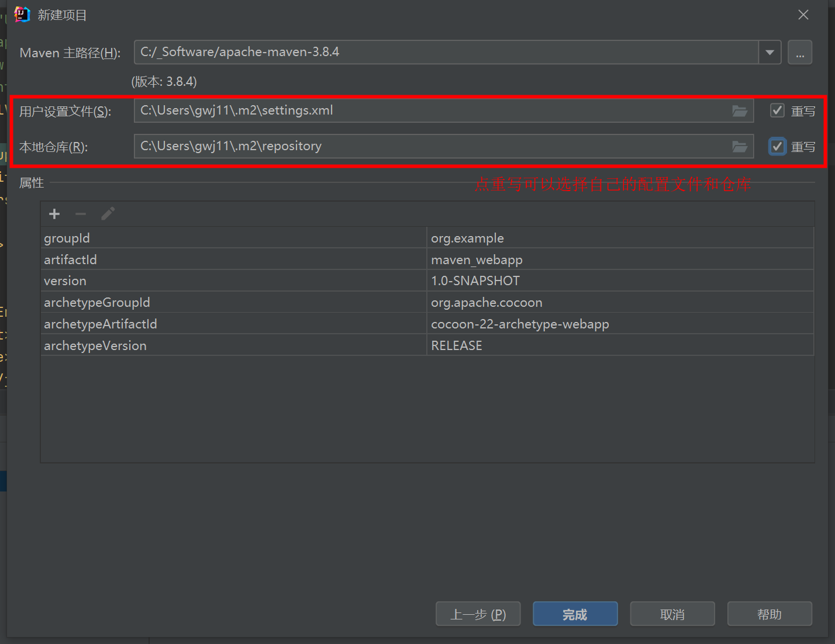Select the archetypeArtifactId property cell
Viewport: 835px width, 644px height.
pyautogui.click(x=233, y=324)
